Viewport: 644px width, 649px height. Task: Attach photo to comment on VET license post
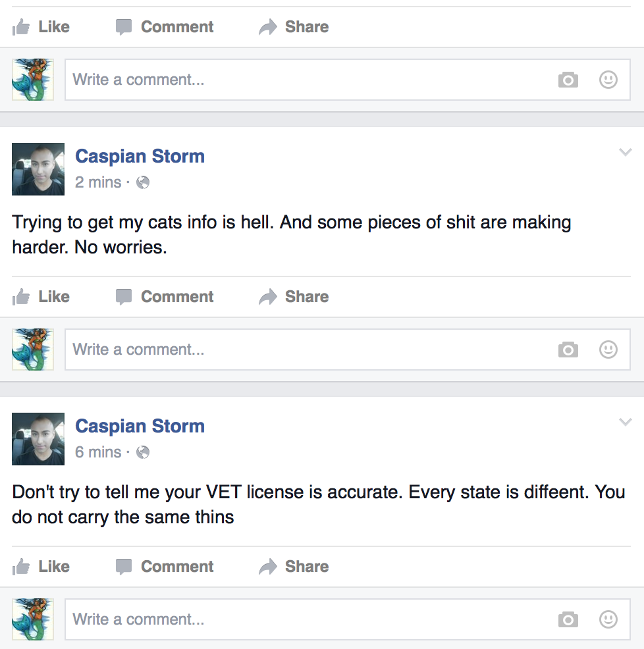(x=568, y=619)
